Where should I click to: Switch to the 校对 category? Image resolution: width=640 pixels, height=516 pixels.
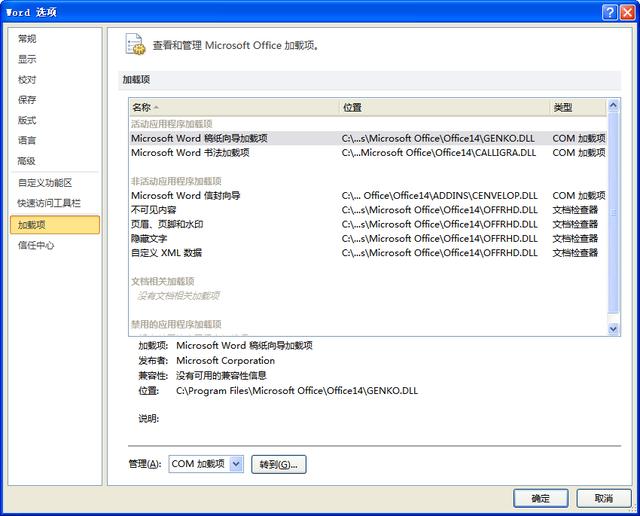(27, 80)
